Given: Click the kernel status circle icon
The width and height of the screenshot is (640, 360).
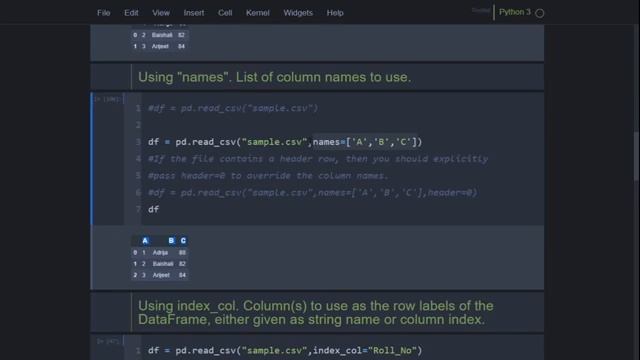Looking at the screenshot, I should tap(540, 13).
